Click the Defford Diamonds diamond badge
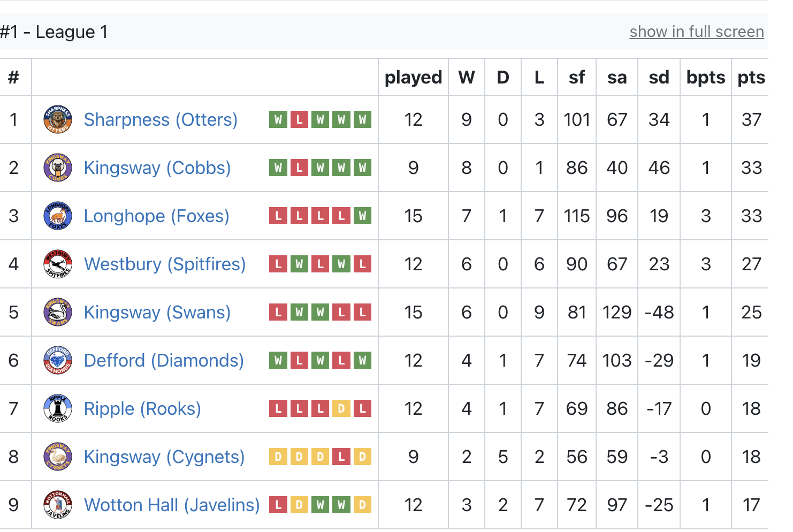 click(58, 360)
